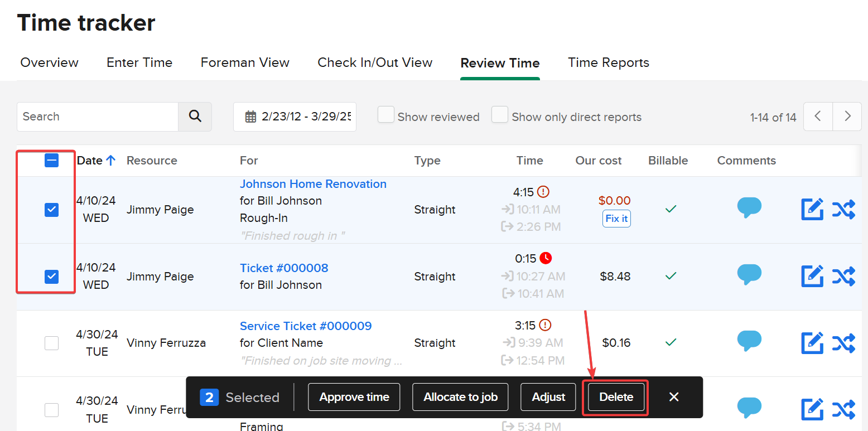Click the shuffle icon on Ticket #000008 row

point(843,276)
